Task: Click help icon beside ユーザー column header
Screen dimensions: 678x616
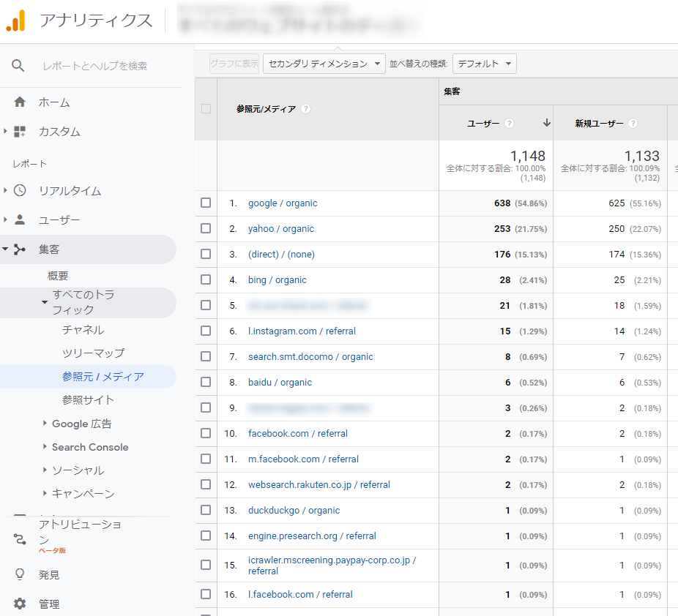Action: 510,124
